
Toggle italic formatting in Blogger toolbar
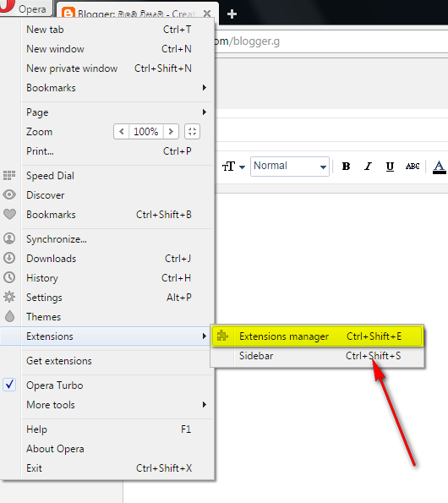(x=368, y=167)
